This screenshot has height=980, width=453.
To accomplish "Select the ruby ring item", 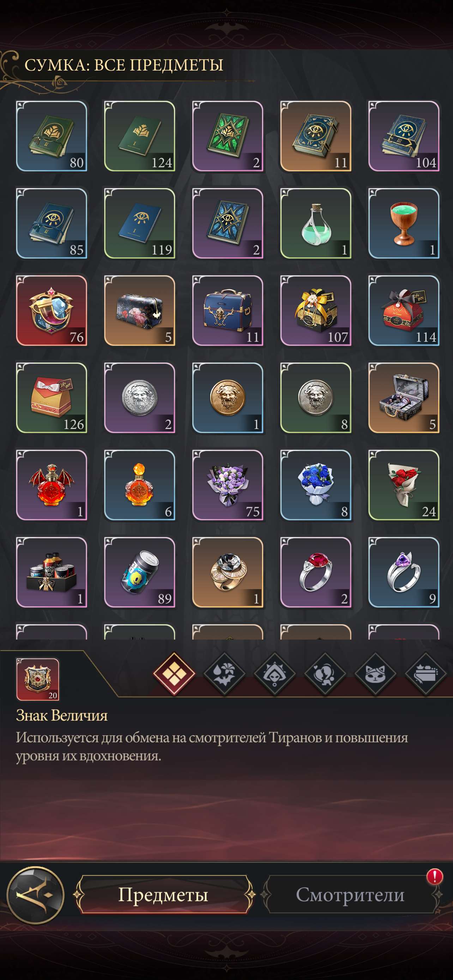I will (x=316, y=572).
